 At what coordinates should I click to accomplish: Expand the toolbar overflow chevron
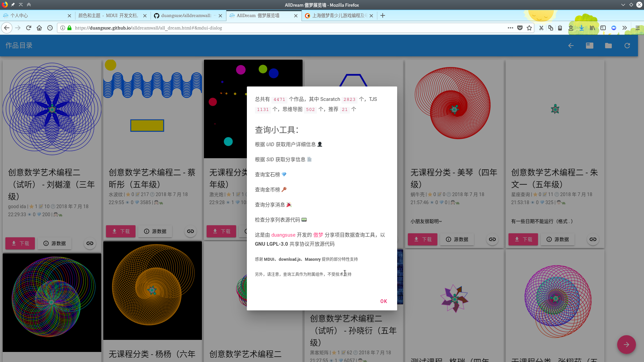pyautogui.click(x=624, y=28)
